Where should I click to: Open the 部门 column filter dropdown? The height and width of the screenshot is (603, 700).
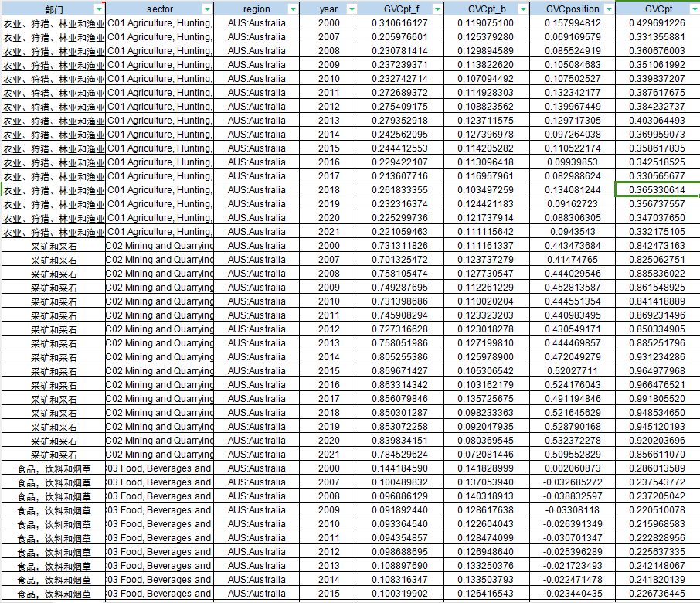click(x=98, y=9)
